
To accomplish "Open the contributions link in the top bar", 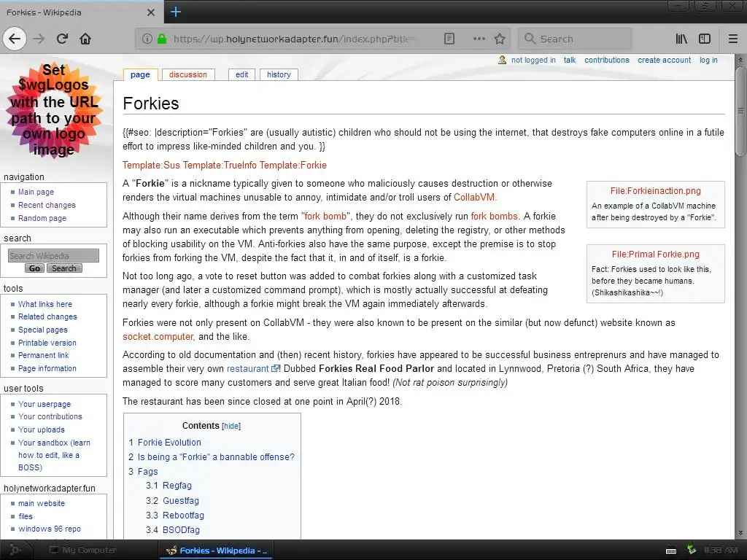I will [x=606, y=60].
